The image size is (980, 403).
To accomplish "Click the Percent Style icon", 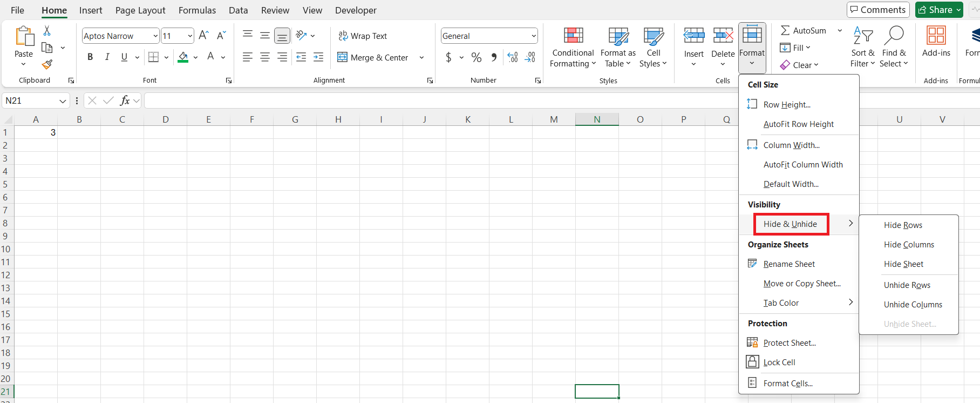I will [477, 57].
